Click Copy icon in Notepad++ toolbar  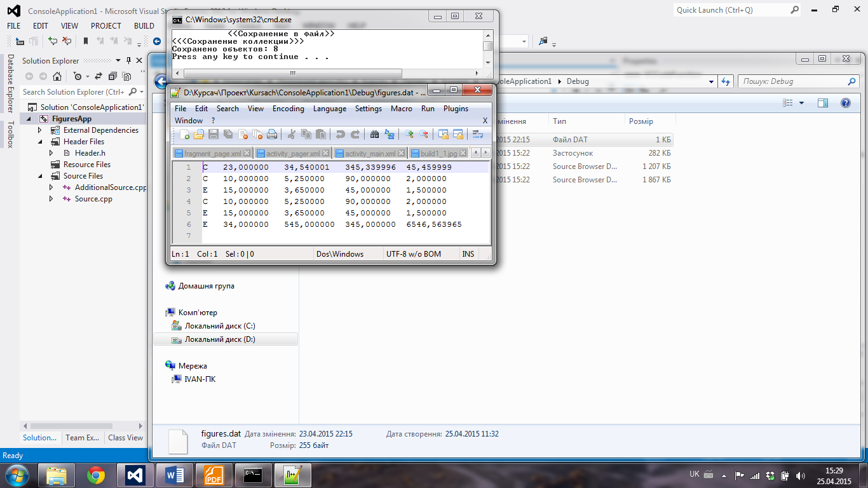pyautogui.click(x=306, y=134)
